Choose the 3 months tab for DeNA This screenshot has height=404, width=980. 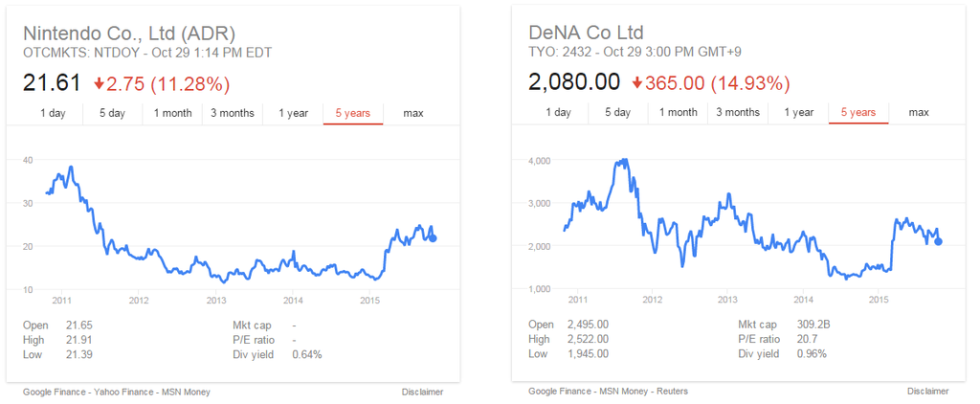pos(738,112)
